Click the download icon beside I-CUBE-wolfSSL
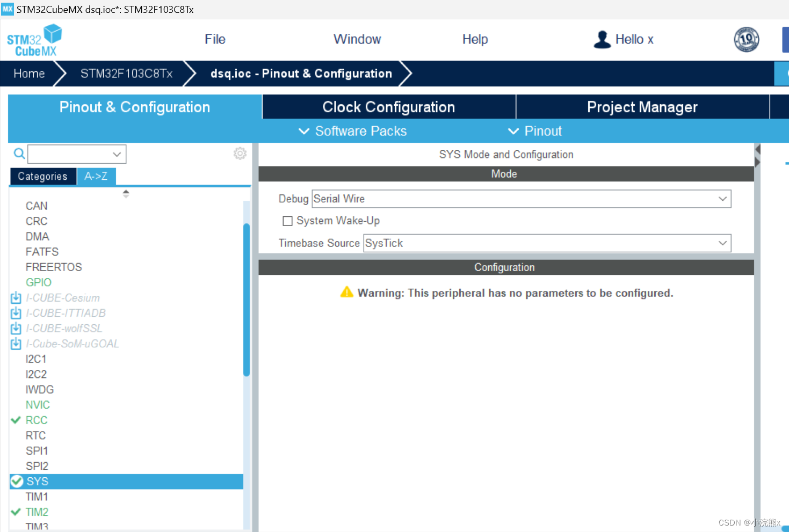This screenshot has width=789, height=532. [x=16, y=329]
